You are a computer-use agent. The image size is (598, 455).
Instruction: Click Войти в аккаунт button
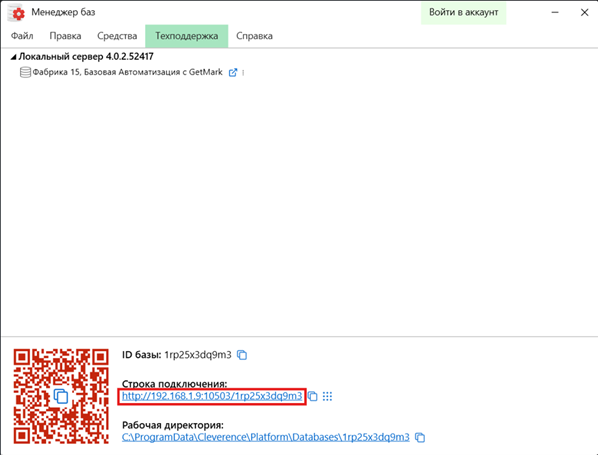[463, 13]
